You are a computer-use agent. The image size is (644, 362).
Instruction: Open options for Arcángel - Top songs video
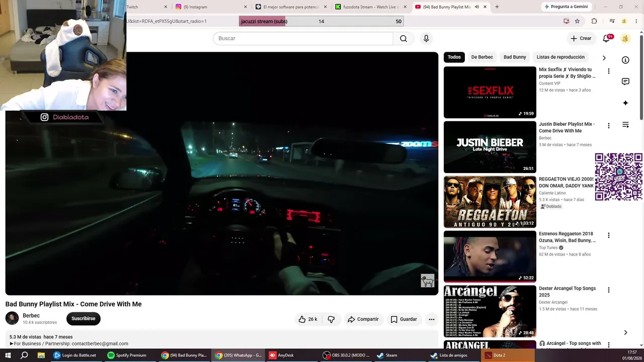(x=608, y=345)
